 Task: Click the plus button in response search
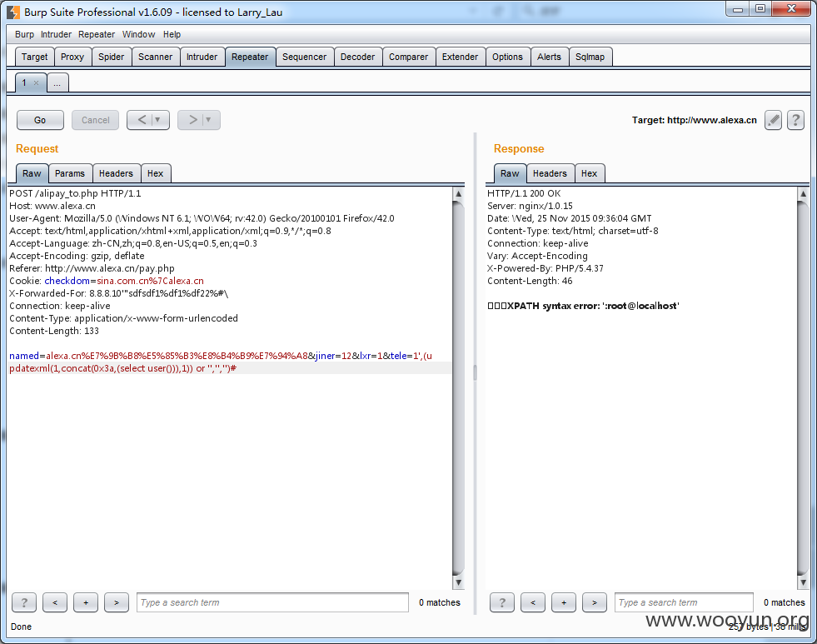click(x=563, y=602)
